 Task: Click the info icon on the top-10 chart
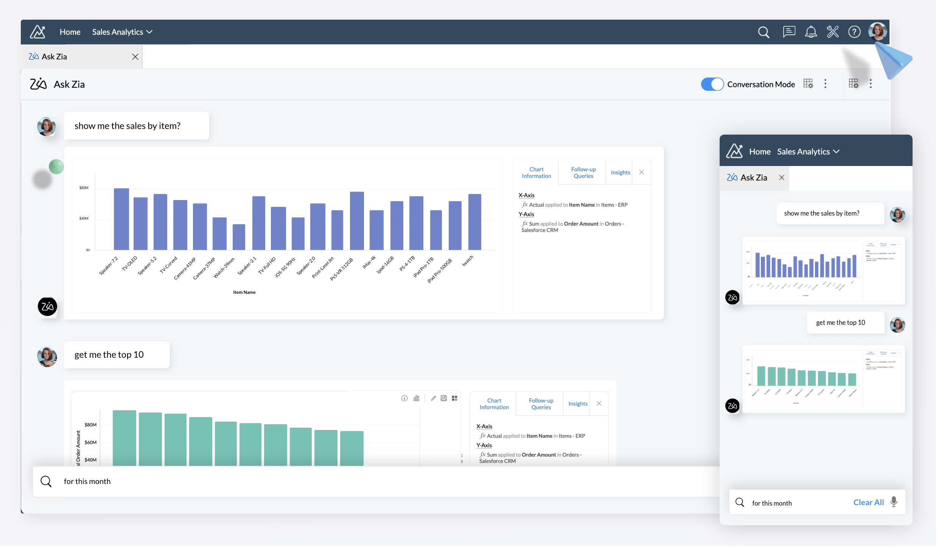point(404,398)
